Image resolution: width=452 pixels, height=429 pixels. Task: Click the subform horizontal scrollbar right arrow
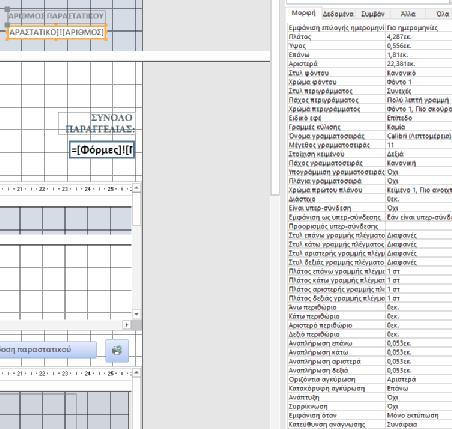pos(126,324)
